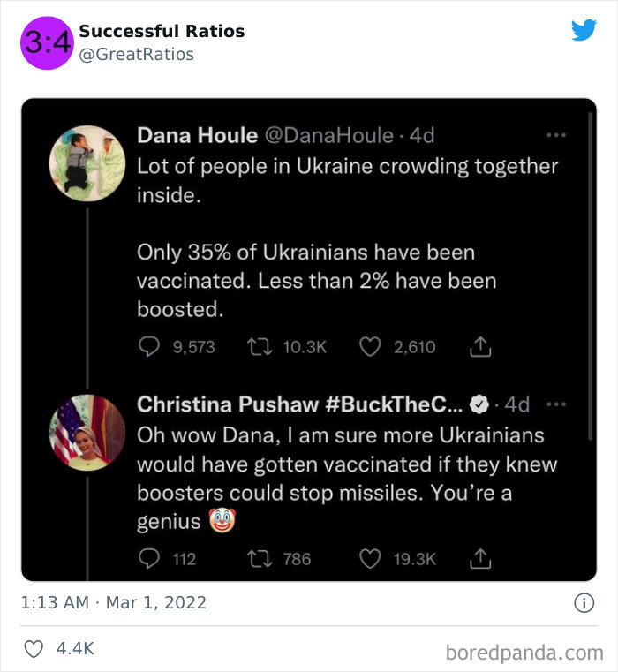Open the @GreatRatios handle link
Screen dimensions: 618x672
tap(136, 55)
